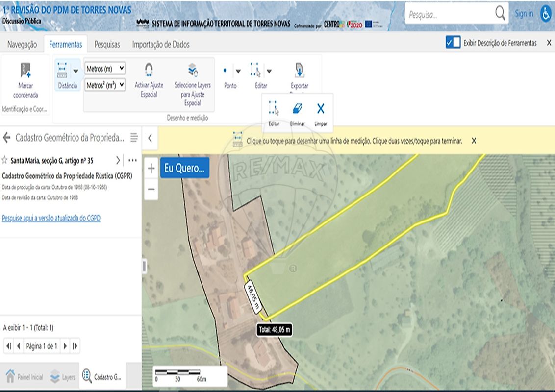The width and height of the screenshot is (555, 392).
Task: Click the Exportar tool icon
Action: coord(299,71)
